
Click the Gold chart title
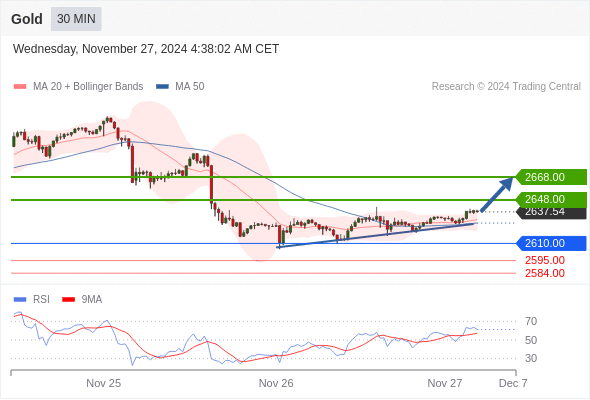27,19
